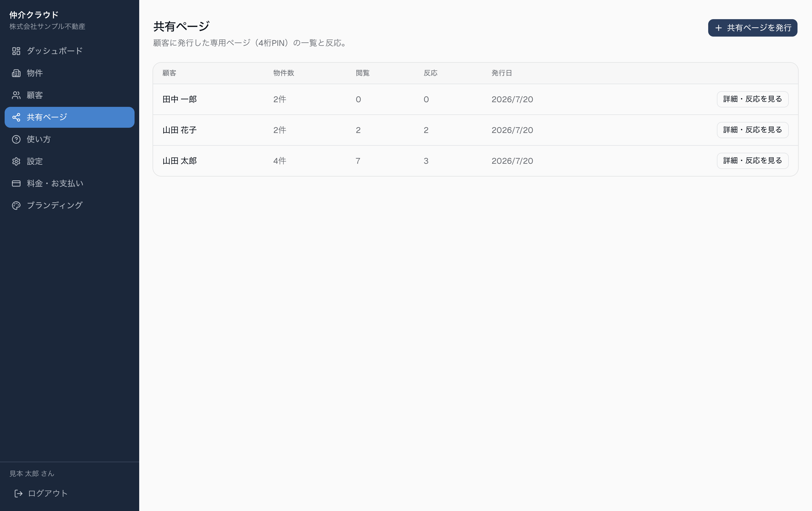Viewport: 812px width, 511px height.
Task: Click the dashboard grid icon in sidebar
Action: tap(16, 51)
